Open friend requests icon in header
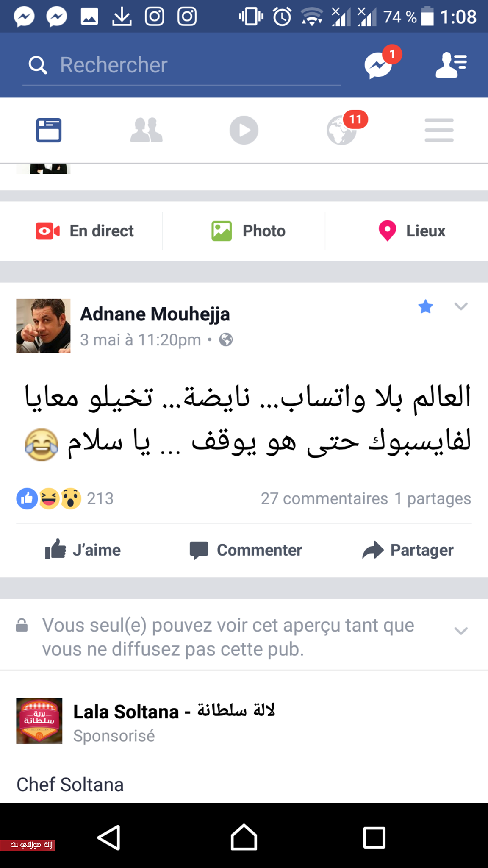Viewport: 488px width, 868px height. 451,65
